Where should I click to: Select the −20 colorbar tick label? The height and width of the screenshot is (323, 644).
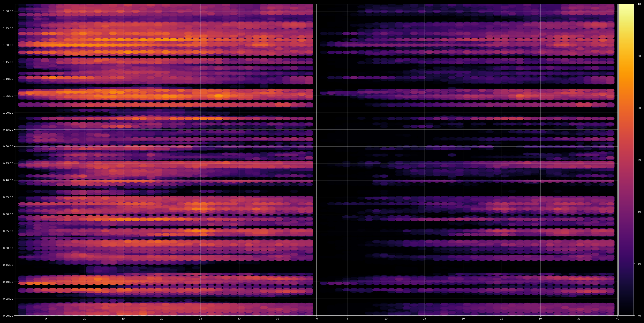point(638,56)
